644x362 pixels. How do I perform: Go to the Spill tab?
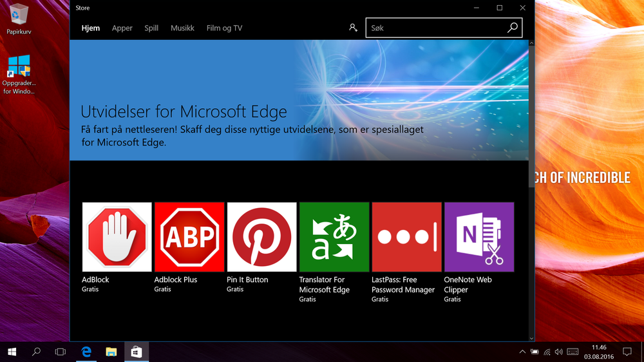point(151,28)
